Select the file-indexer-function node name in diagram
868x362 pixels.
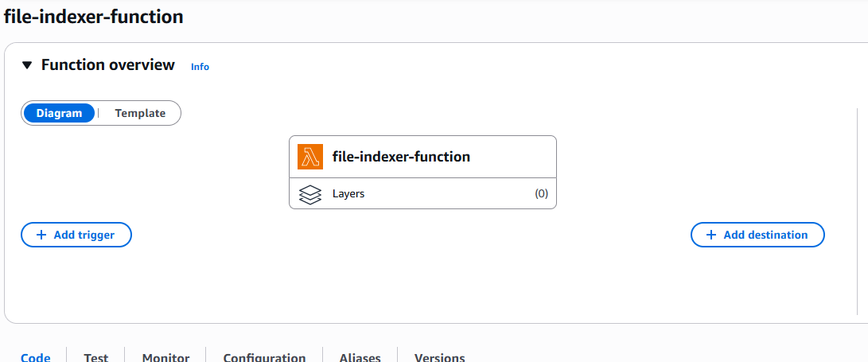tap(401, 157)
